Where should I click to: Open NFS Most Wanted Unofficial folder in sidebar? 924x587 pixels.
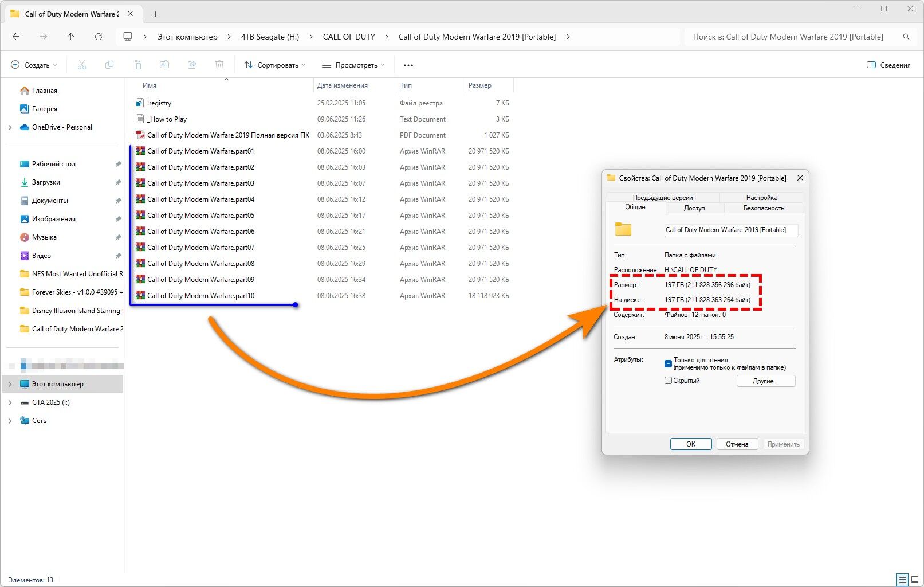[x=72, y=274]
